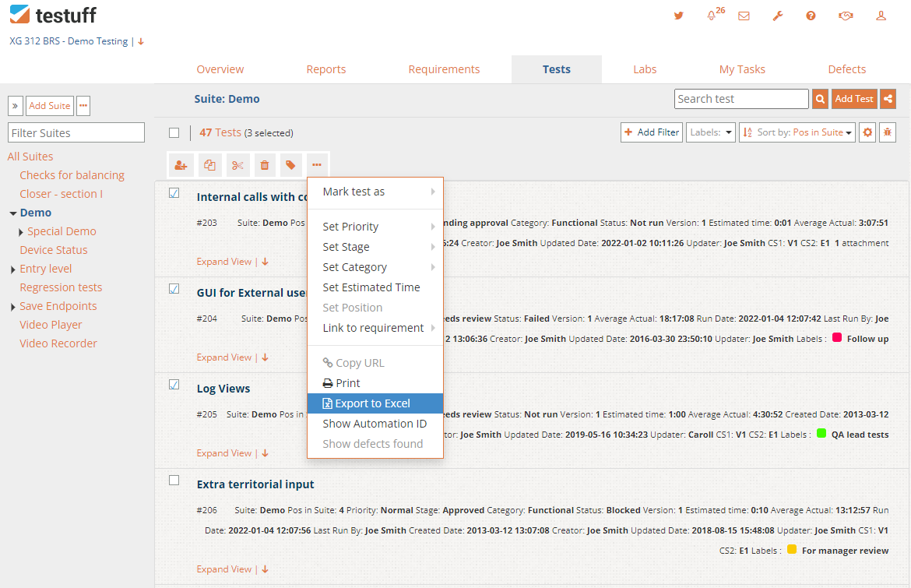Toggle the select-all tests checkbox
This screenshot has height=588, width=911.
pos(174,132)
